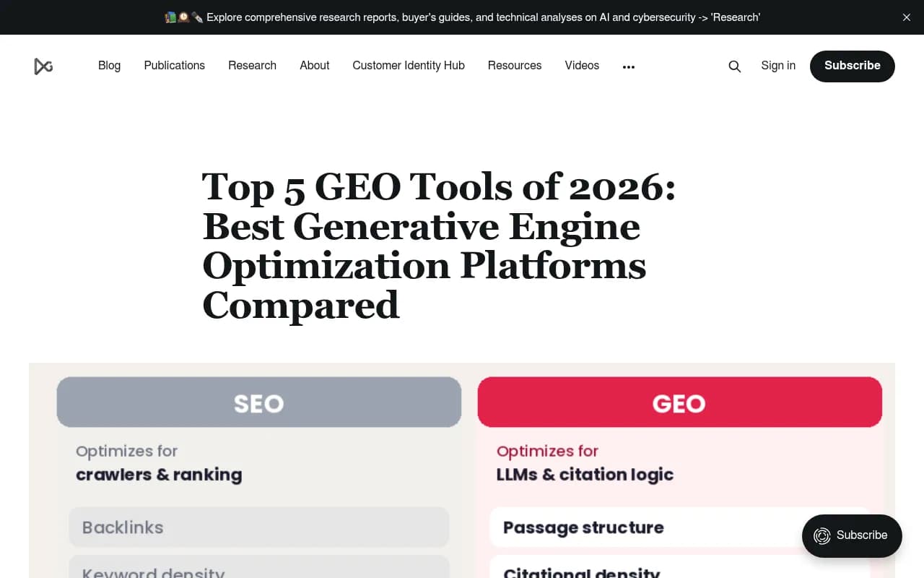
Task: Dismiss the research announcement banner
Action: 906,17
